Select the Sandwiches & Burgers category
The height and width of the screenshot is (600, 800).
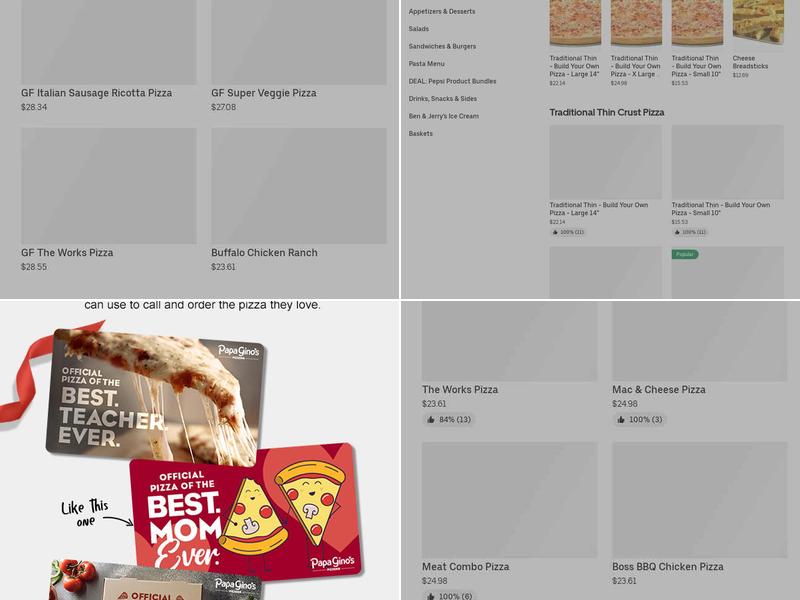(442, 46)
